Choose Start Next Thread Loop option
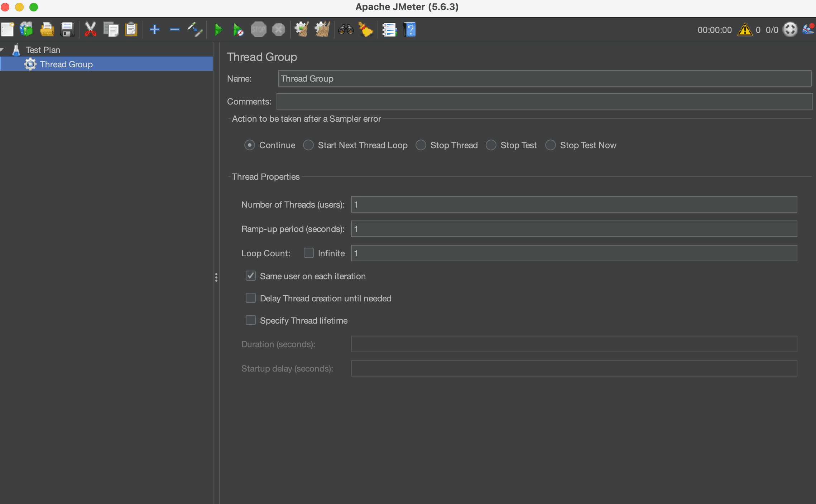The width and height of the screenshot is (816, 504). pos(308,145)
